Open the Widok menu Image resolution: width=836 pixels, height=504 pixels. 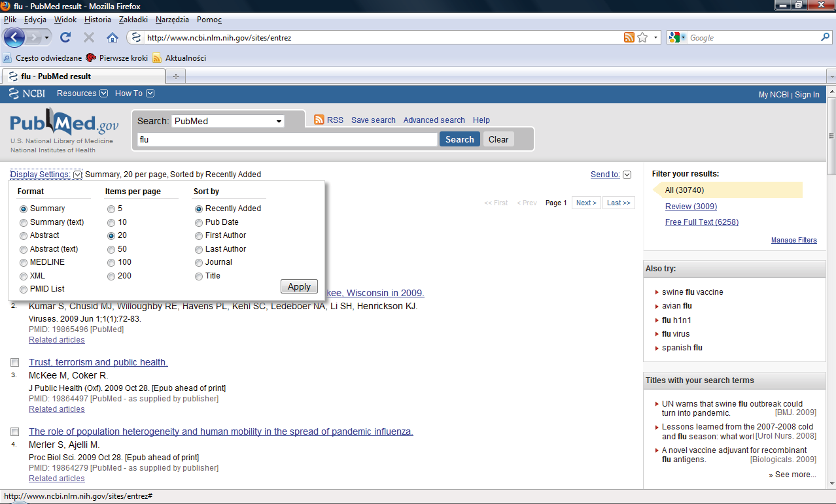point(65,20)
